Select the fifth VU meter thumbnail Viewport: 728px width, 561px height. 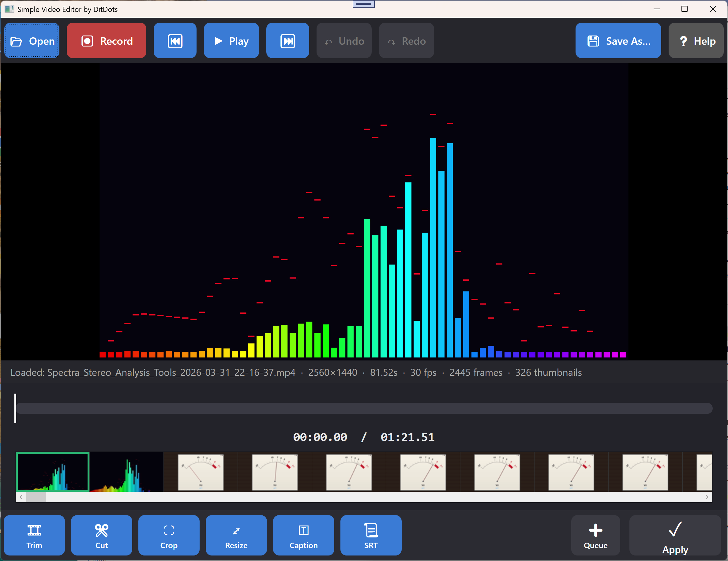click(x=497, y=472)
